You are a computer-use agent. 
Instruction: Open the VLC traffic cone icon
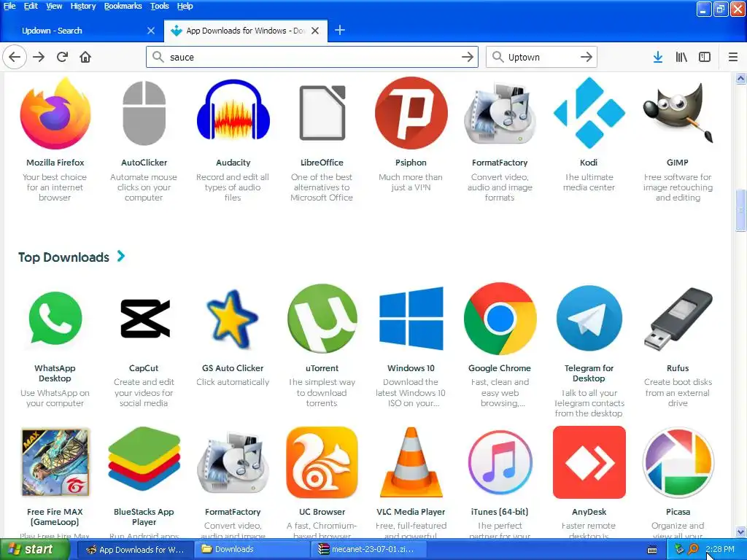(411, 462)
